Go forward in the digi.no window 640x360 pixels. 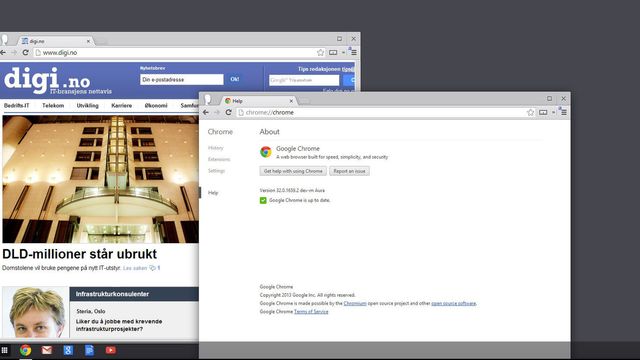point(14,52)
